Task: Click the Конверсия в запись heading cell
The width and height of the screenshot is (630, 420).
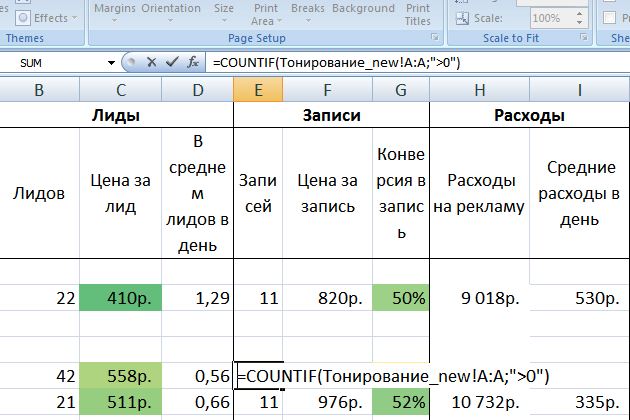Action: [401, 193]
